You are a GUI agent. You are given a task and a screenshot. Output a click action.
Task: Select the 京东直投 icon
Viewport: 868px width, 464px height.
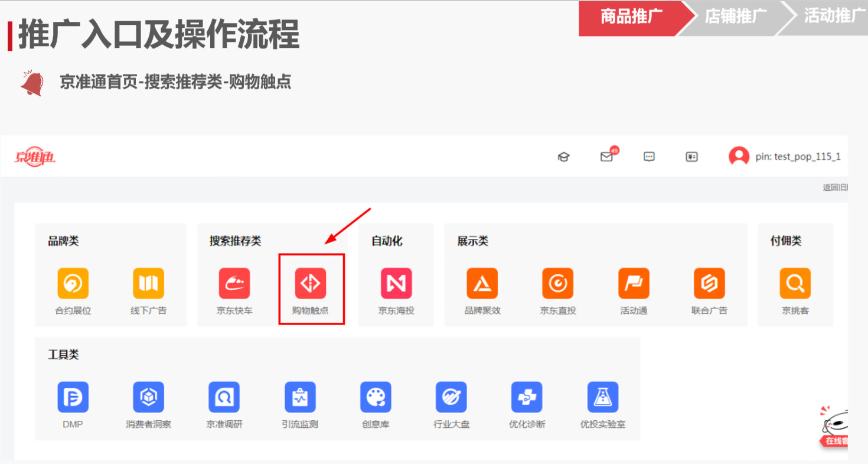(x=557, y=284)
